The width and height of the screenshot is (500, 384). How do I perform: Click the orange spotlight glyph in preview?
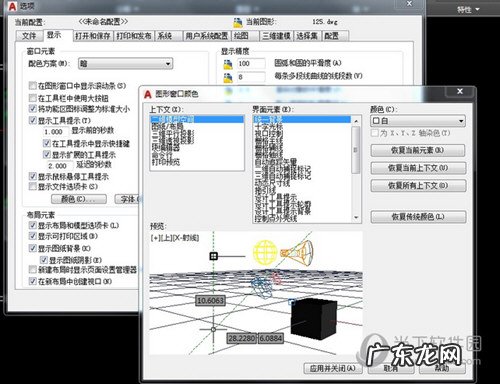click(297, 253)
